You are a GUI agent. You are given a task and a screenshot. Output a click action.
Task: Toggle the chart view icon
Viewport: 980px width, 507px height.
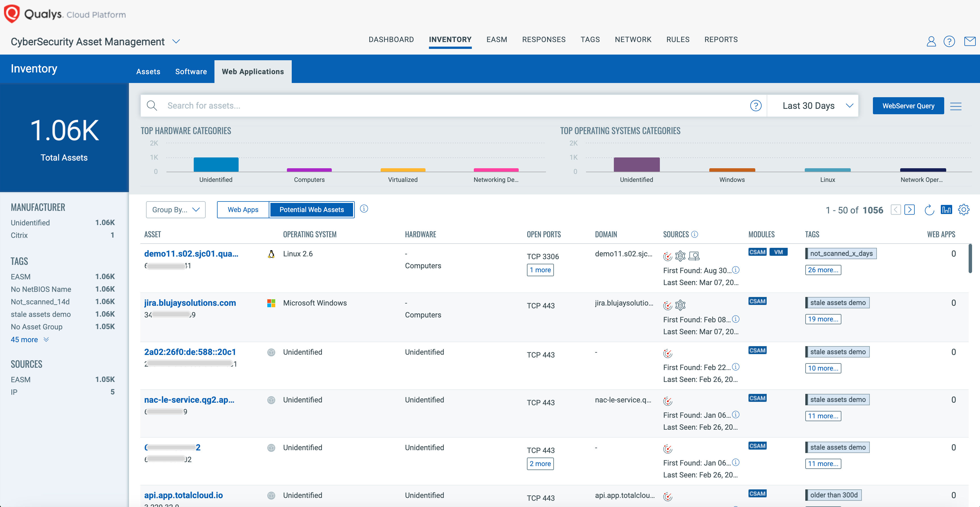point(946,210)
